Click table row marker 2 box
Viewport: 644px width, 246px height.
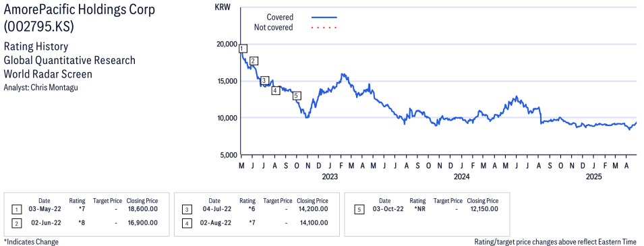click(16, 224)
